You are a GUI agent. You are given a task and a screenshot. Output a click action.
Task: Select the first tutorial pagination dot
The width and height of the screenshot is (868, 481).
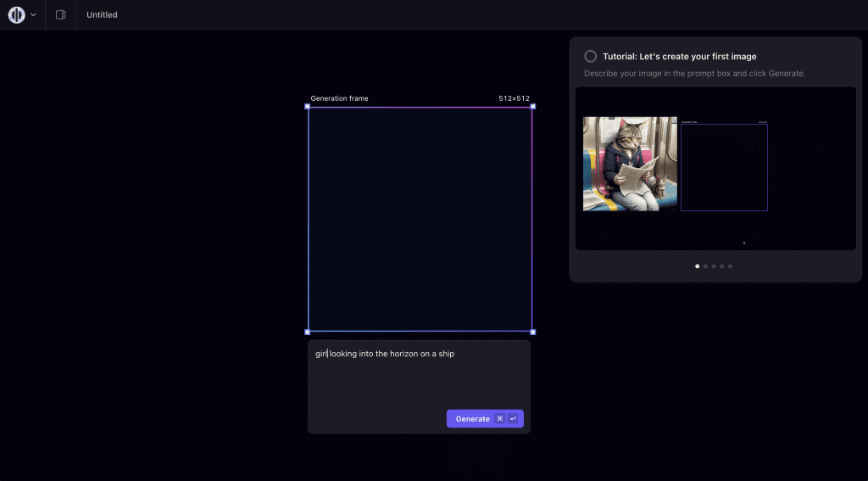[698, 266]
